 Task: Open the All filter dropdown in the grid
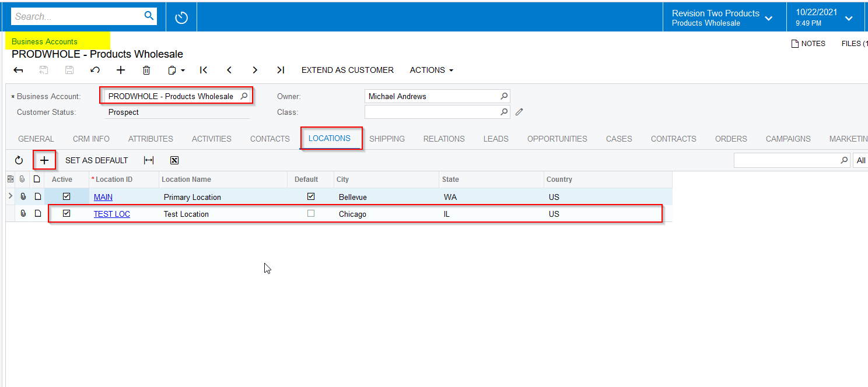[x=860, y=160]
